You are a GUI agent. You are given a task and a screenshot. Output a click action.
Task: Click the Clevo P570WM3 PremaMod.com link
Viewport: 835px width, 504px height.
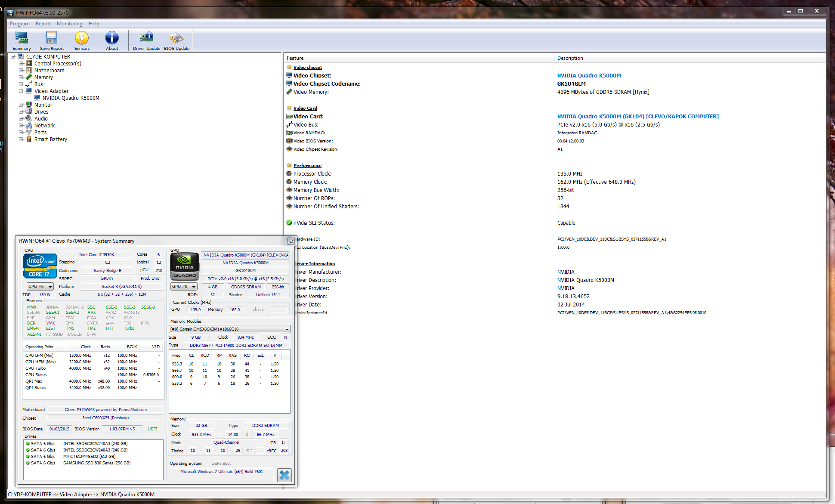click(x=105, y=409)
